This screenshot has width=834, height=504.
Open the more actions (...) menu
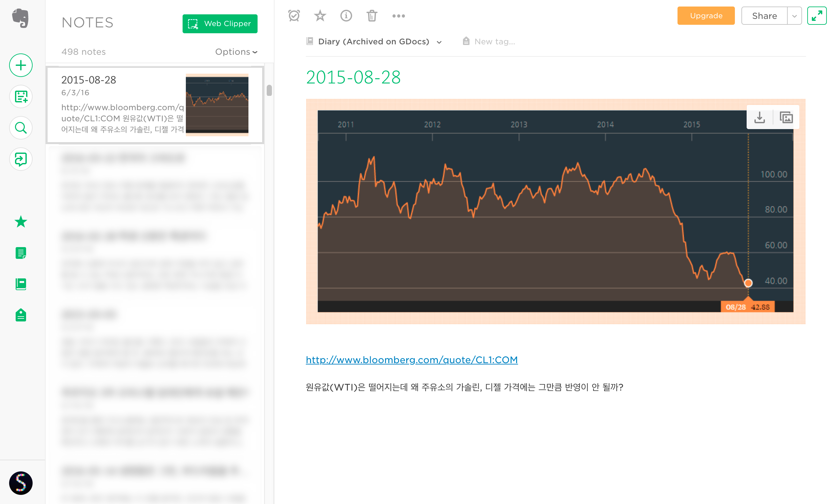[x=398, y=16]
